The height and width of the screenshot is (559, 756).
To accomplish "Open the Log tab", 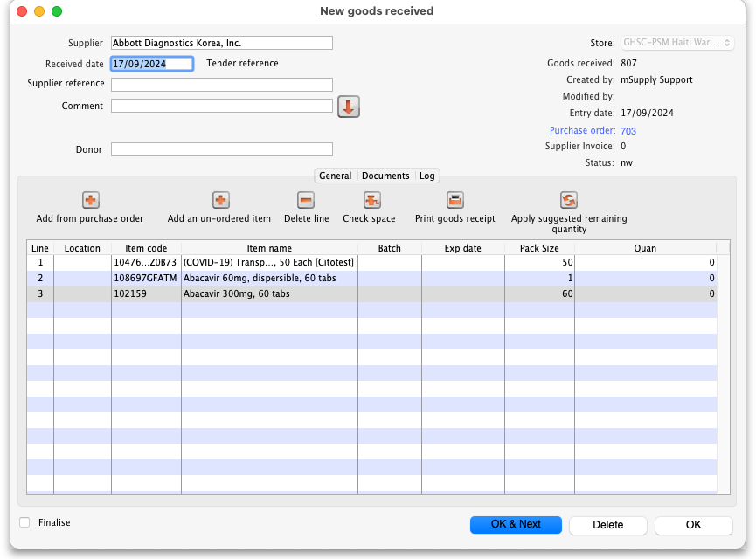I will 427,176.
